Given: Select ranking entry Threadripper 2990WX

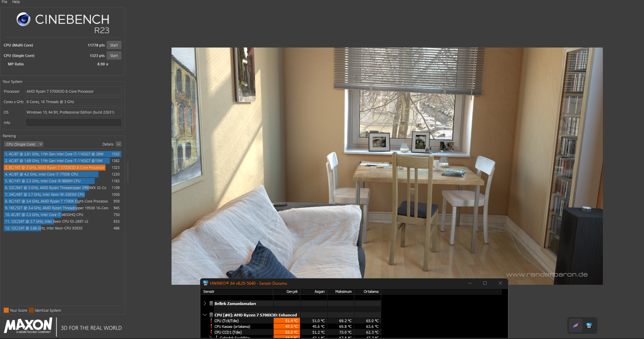Looking at the screenshot, I should [62, 188].
